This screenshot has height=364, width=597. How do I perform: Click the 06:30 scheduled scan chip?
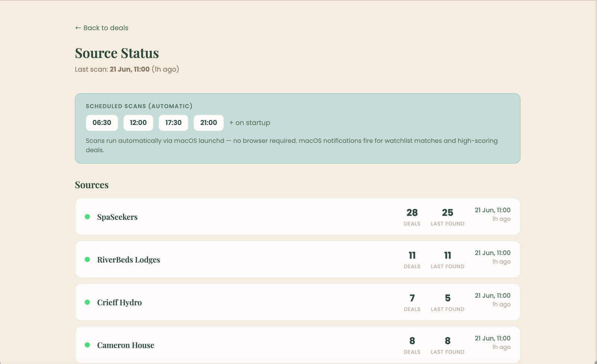click(x=102, y=123)
